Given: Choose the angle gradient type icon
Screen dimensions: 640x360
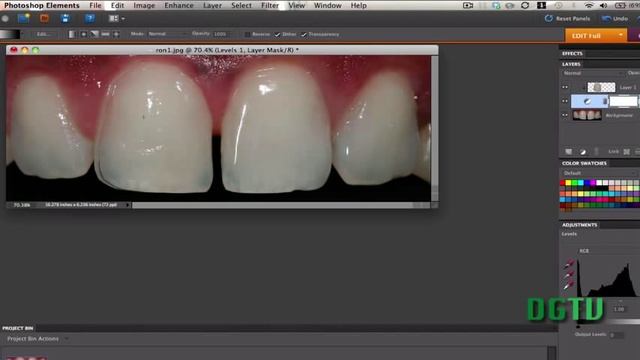Looking at the screenshot, I should pos(94,34).
